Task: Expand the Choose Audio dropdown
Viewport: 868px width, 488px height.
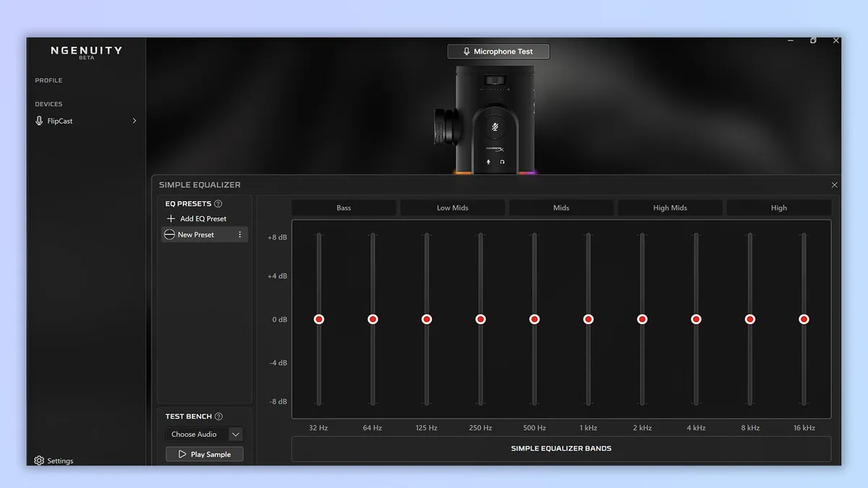Action: (x=235, y=435)
